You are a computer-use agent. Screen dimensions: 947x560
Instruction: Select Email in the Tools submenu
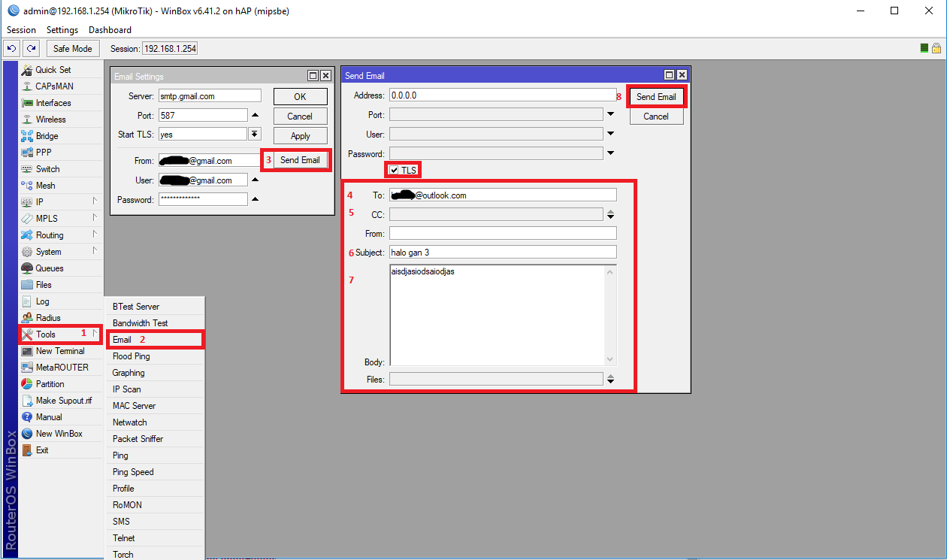[x=154, y=340]
